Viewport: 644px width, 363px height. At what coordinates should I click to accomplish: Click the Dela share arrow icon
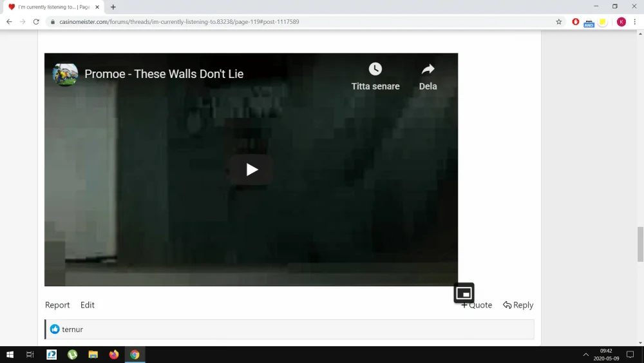(x=428, y=69)
